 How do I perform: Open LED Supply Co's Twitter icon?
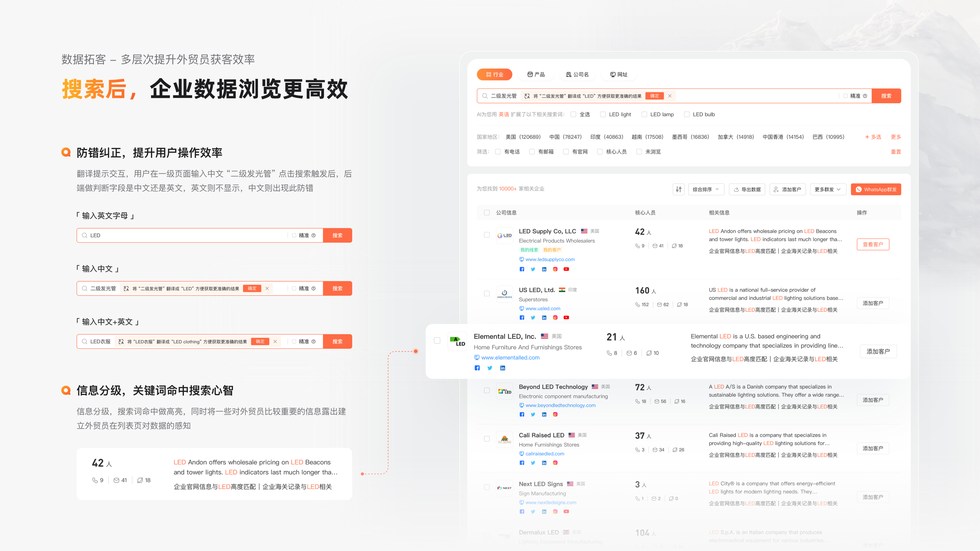click(x=533, y=269)
